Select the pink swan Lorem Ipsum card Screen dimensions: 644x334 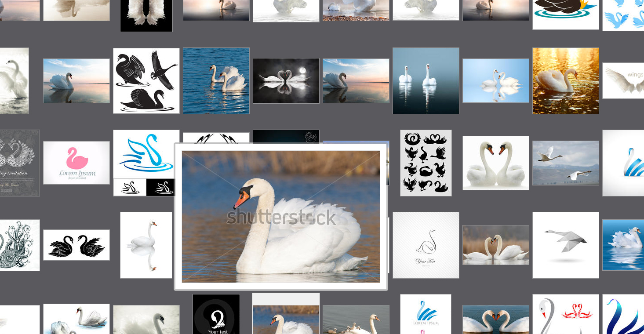pos(76,163)
